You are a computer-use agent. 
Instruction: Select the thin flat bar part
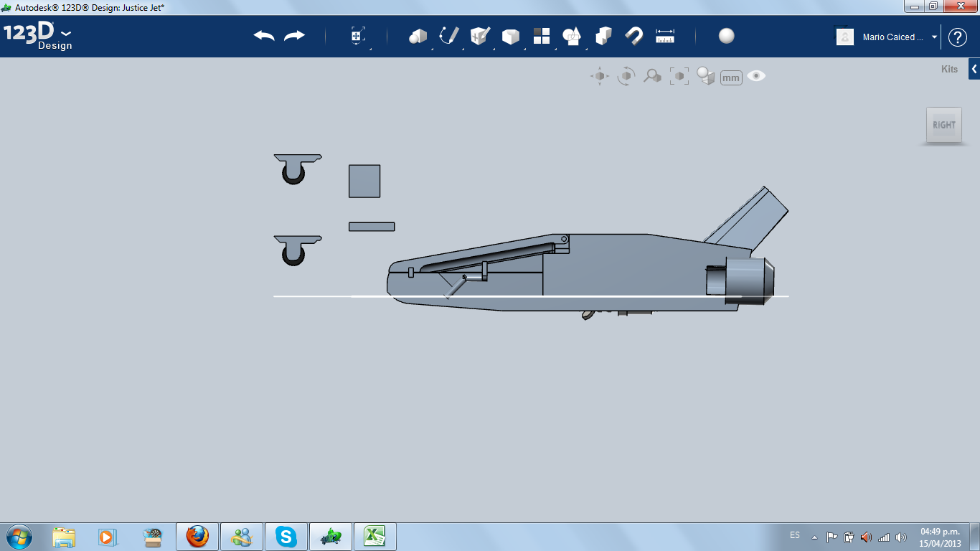click(x=372, y=227)
